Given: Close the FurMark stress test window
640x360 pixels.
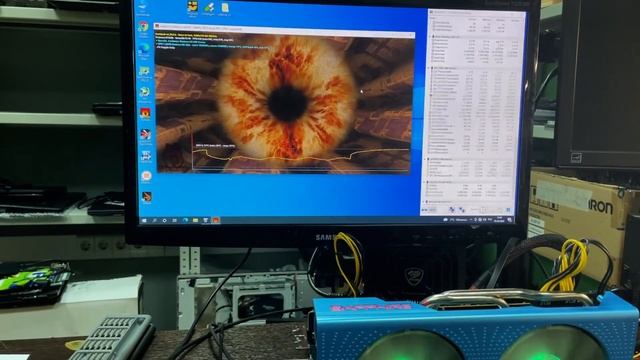Looking at the screenshot, I should 411,35.
